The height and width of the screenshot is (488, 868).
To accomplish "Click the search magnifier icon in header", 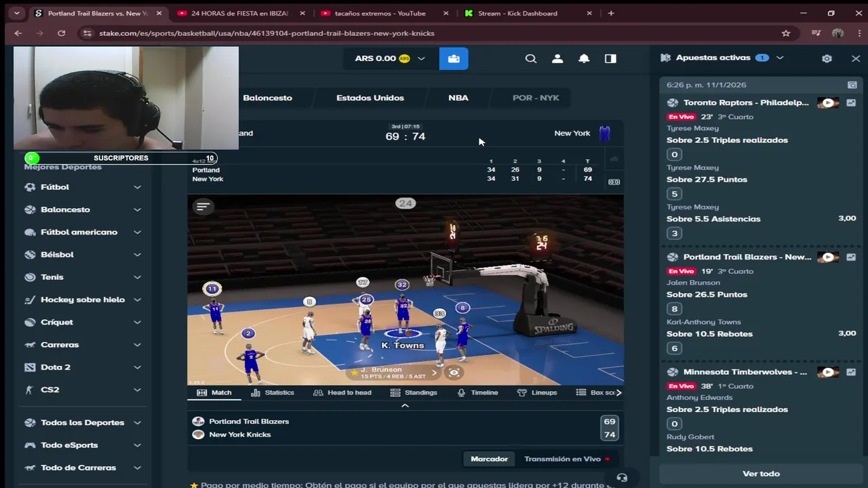I will [x=531, y=59].
